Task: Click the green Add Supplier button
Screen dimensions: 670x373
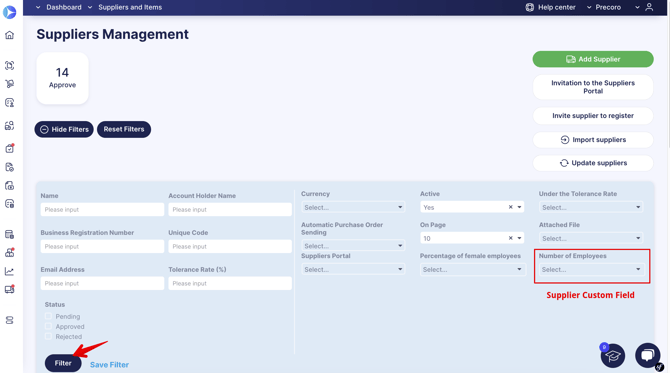Action: point(593,59)
